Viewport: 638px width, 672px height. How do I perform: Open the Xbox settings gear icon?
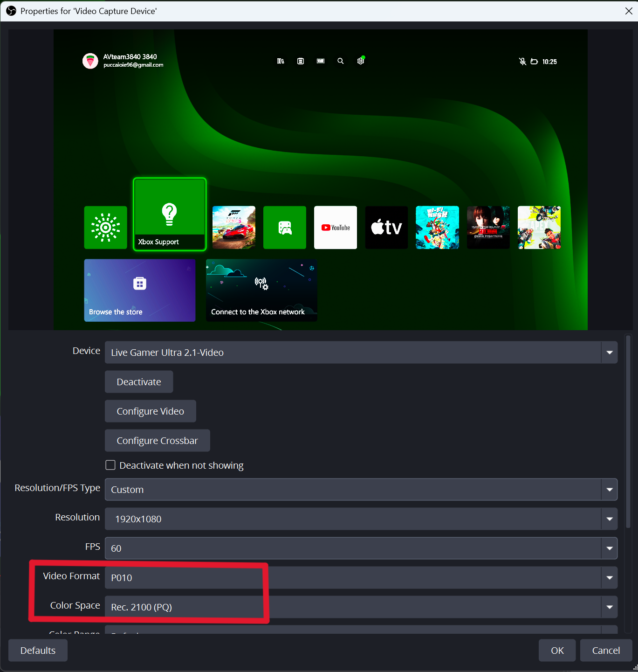[361, 61]
